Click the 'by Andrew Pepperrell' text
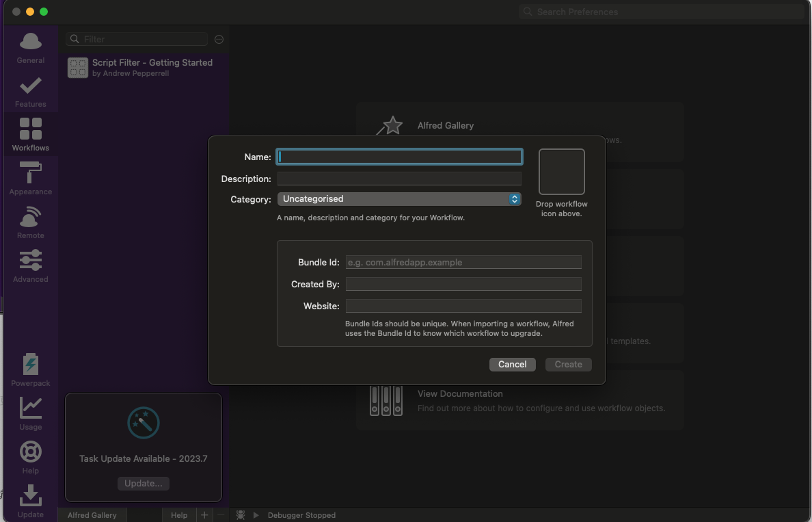 pos(131,74)
